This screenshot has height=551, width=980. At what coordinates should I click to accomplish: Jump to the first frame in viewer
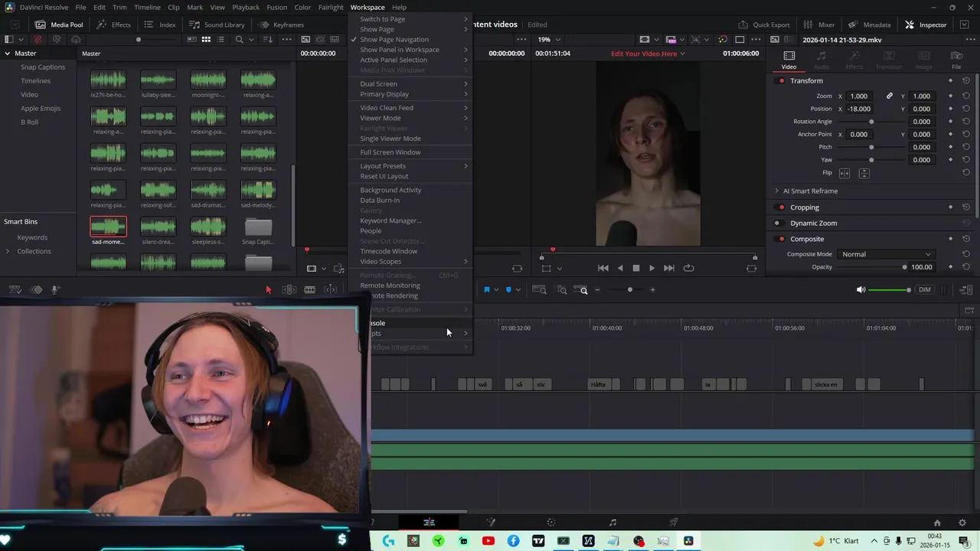point(603,268)
